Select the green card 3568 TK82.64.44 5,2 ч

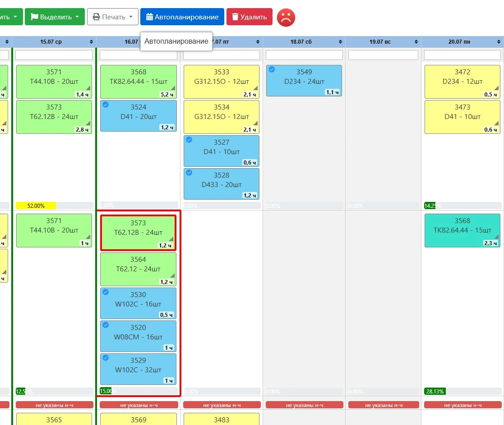139,82
